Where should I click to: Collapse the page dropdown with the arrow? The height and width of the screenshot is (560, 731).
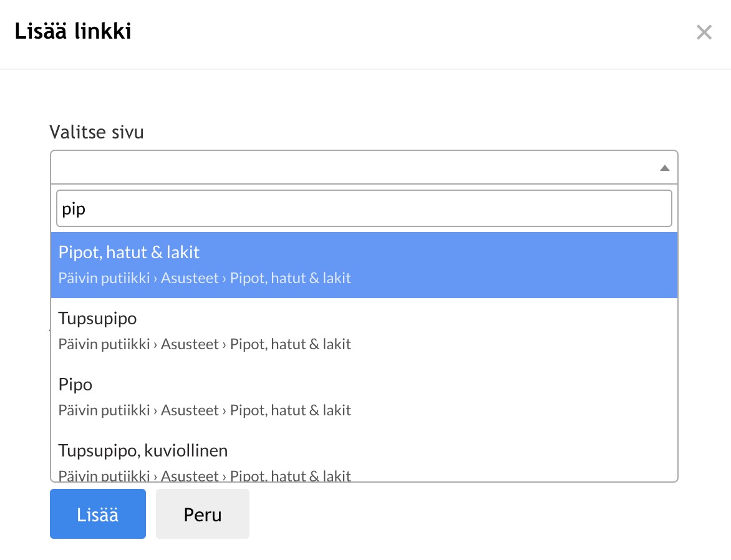tap(664, 168)
